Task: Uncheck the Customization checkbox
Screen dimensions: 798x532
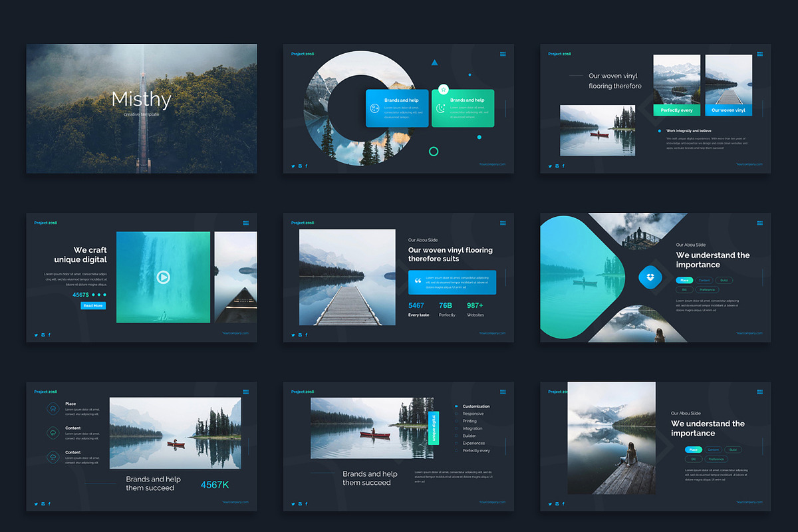Action: (456, 406)
